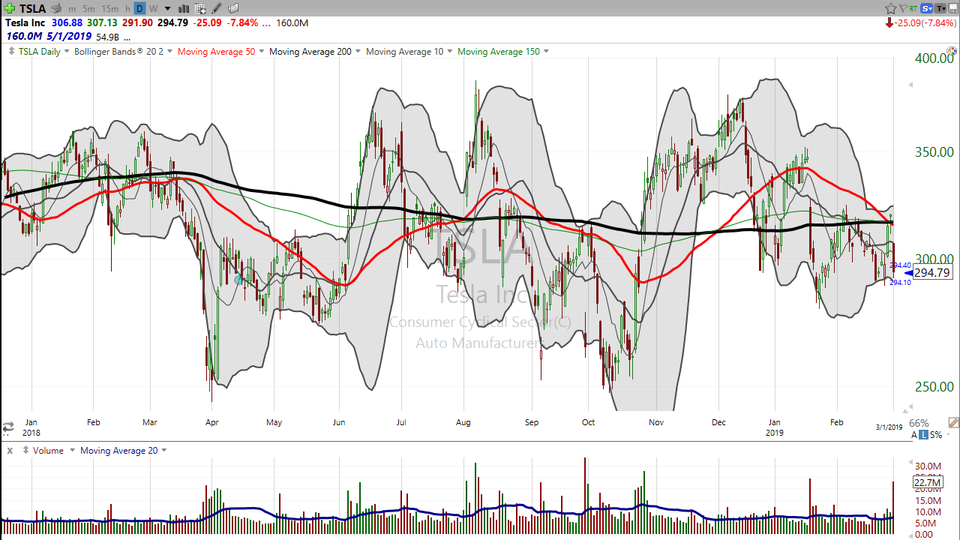Image resolution: width=960 pixels, height=540 pixels.
Task: Click the Moving Average 150 label
Action: point(499,51)
